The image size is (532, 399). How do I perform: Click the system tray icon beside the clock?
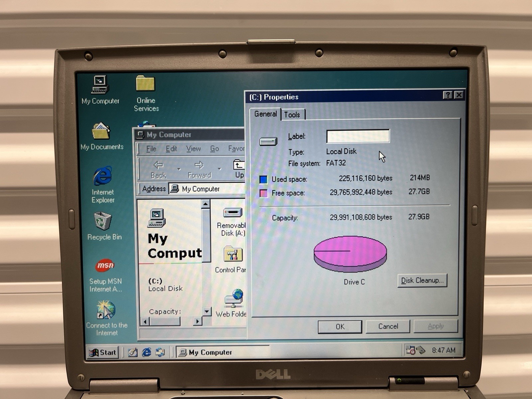421,350
